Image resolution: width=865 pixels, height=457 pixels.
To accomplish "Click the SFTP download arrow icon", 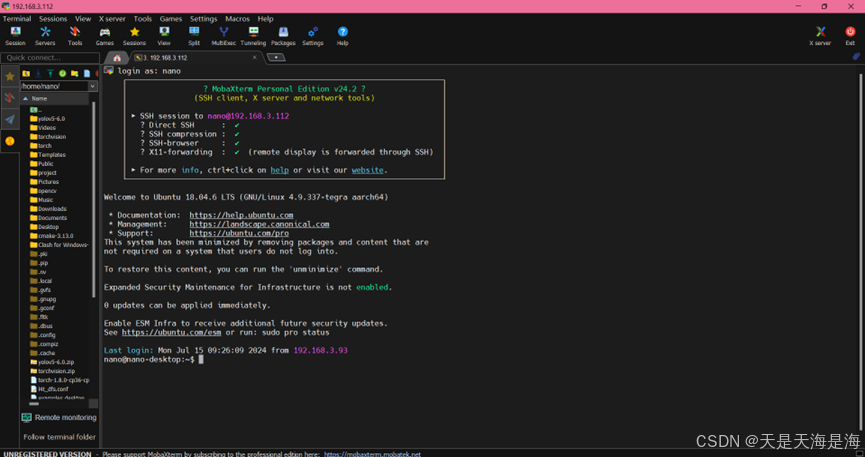I will (x=38, y=73).
